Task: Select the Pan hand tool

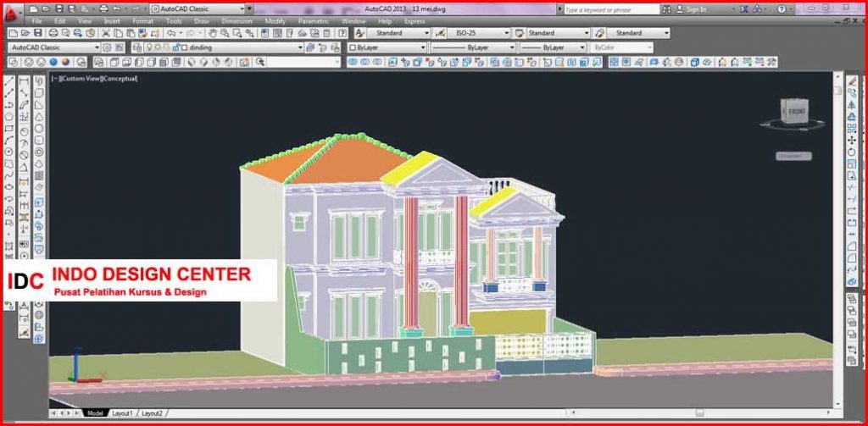Action: pyautogui.click(x=213, y=33)
